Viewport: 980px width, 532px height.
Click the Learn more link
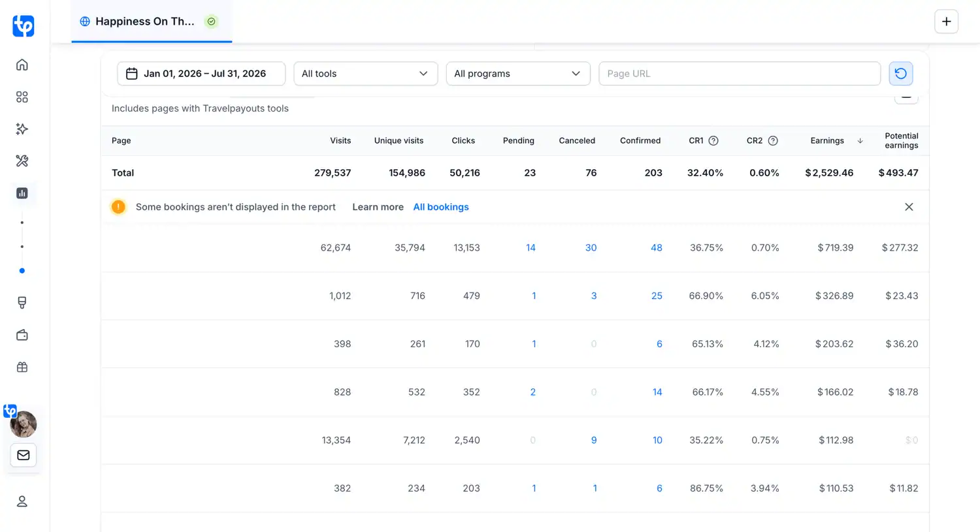click(378, 207)
